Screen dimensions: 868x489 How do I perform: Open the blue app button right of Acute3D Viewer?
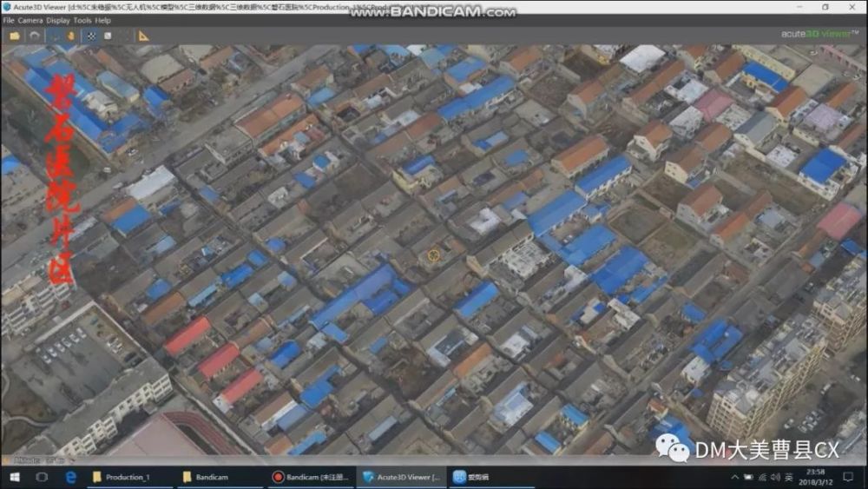(x=490, y=477)
